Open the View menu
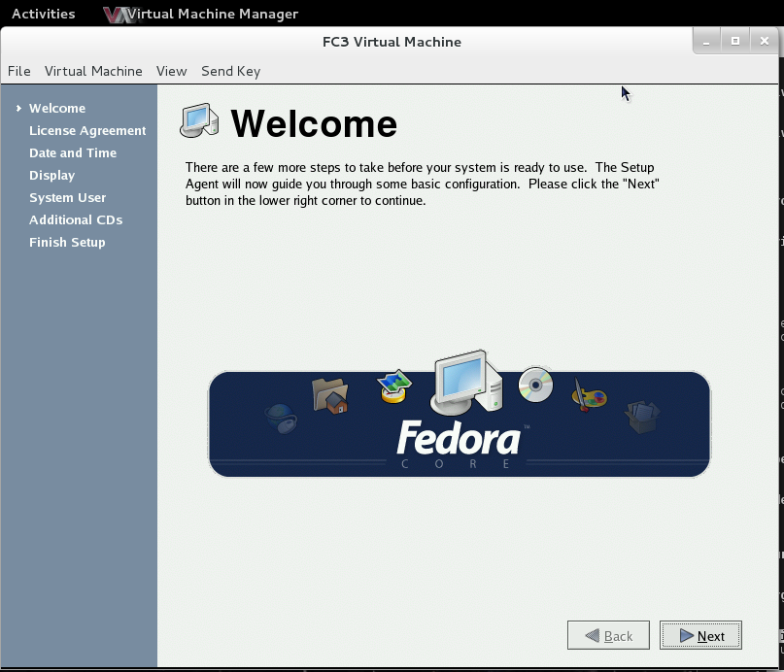 click(172, 71)
